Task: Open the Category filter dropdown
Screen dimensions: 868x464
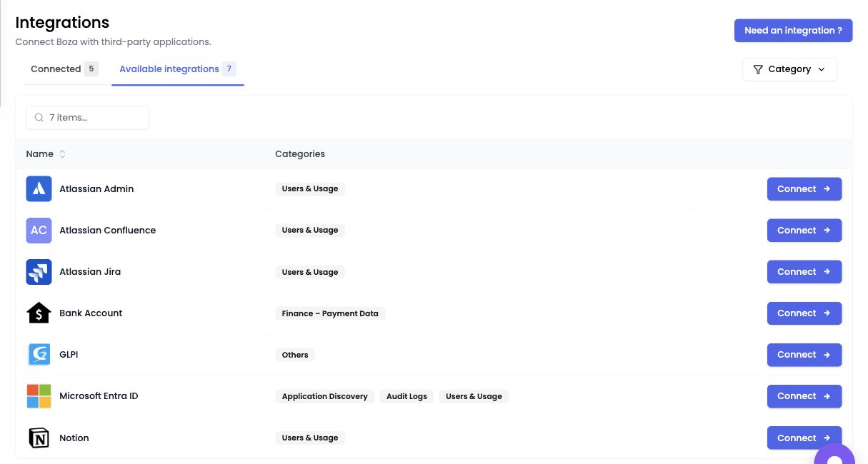Action: 789,69
